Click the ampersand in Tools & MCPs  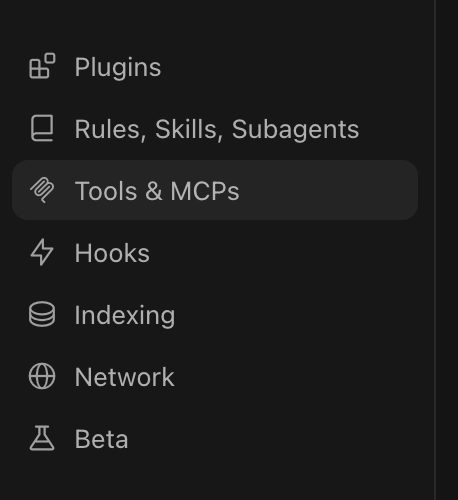(154, 191)
